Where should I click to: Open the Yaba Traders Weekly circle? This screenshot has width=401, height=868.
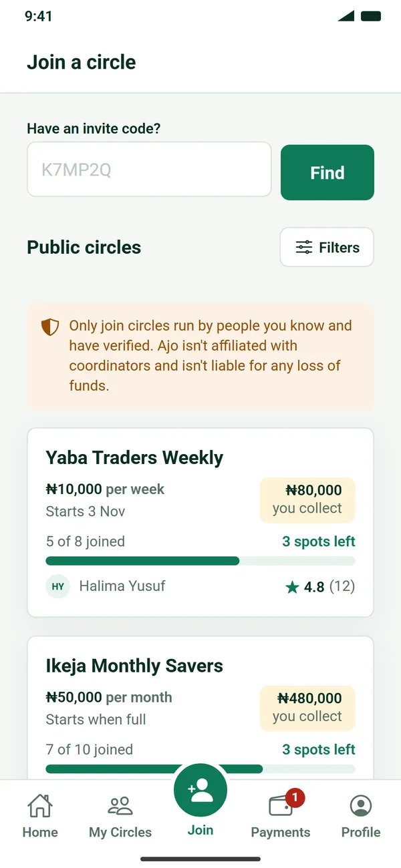coord(200,523)
